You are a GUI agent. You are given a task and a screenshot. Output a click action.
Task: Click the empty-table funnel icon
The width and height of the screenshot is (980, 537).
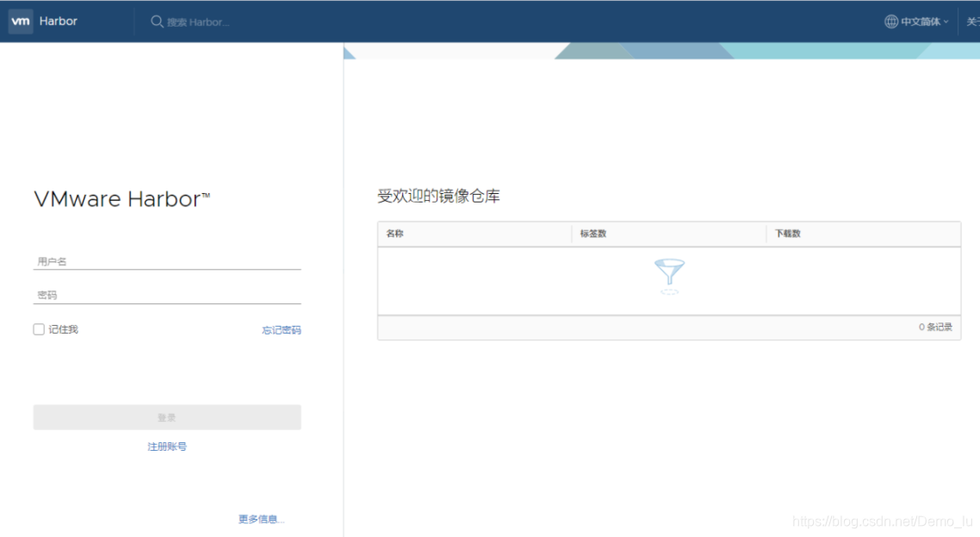669,276
